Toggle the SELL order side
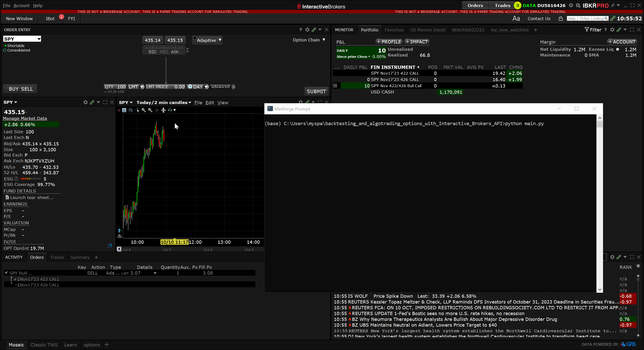This screenshot has height=350, width=644. pyautogui.click(x=27, y=89)
